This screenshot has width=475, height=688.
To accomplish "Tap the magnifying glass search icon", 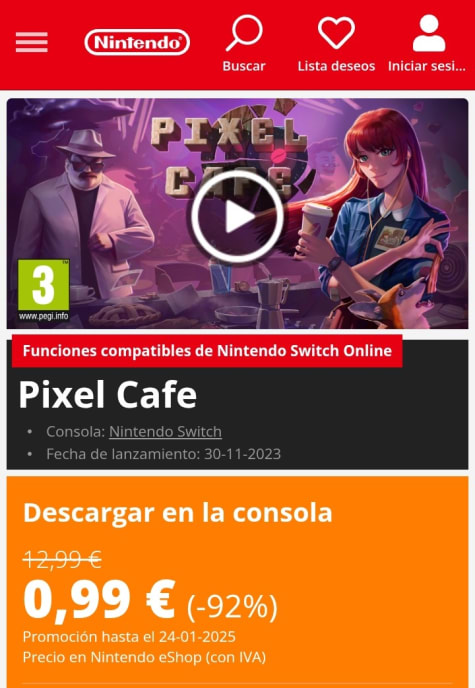I will click(244, 33).
